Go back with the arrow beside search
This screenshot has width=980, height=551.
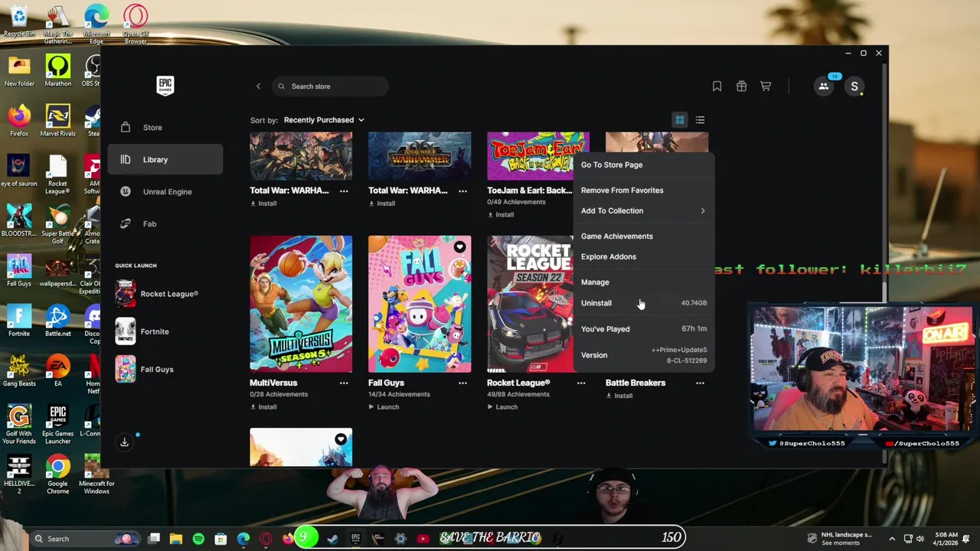pos(258,86)
